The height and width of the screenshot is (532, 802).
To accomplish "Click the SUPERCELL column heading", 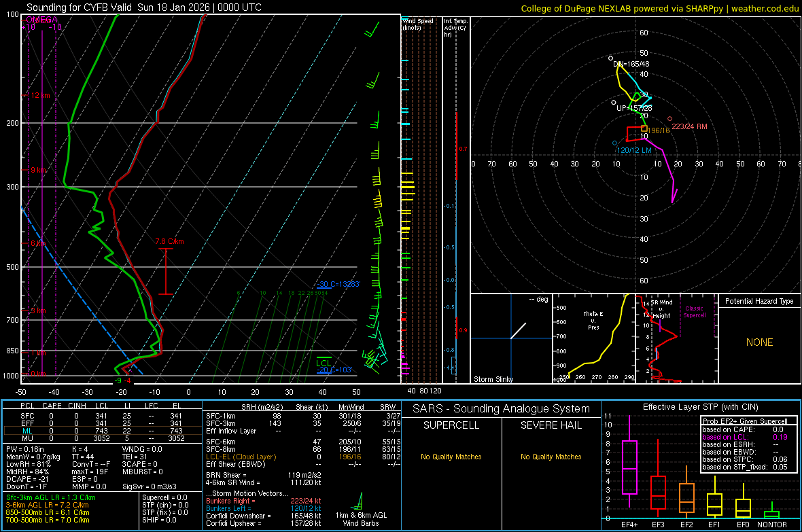I will [451, 425].
